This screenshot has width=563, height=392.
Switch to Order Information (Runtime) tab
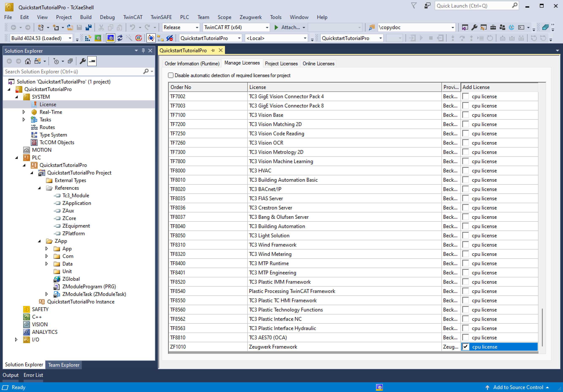click(192, 63)
